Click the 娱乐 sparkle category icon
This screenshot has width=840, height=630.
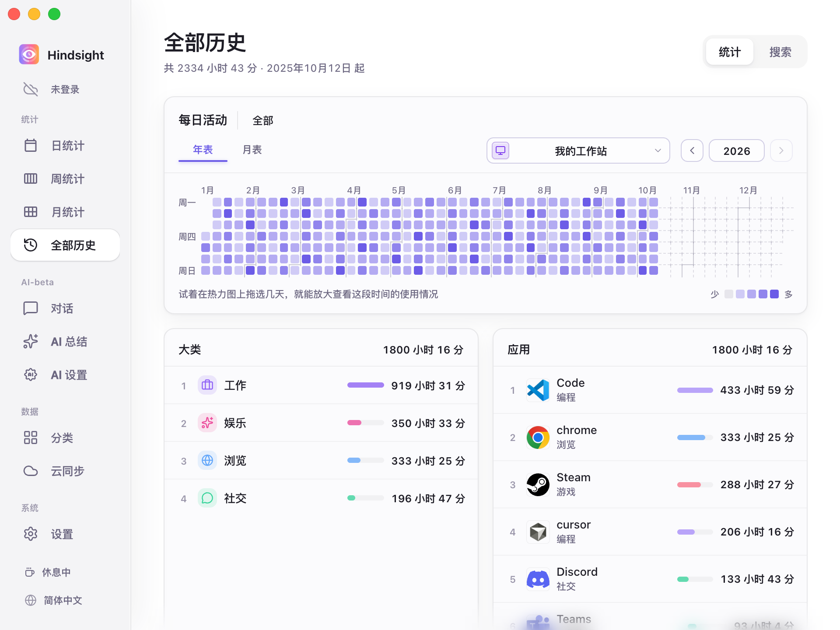[207, 423]
